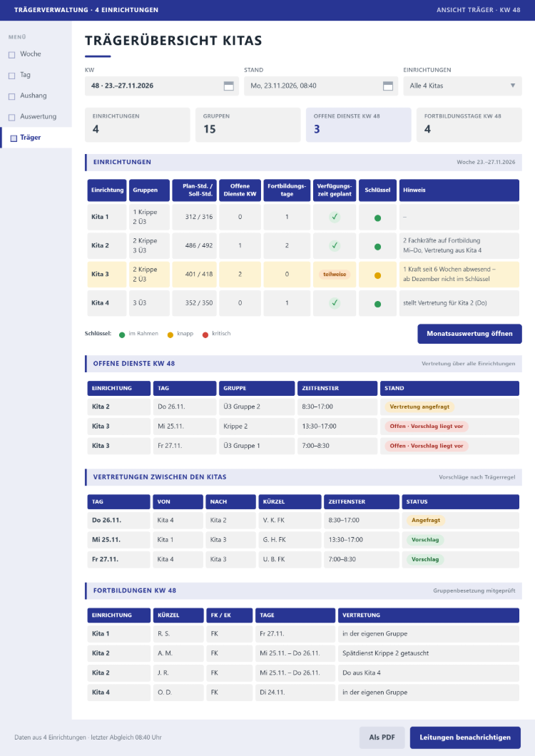Click the 'Vertretung angefragt' status badge
Image resolution: width=535 pixels, height=756 pixels.
click(x=419, y=407)
